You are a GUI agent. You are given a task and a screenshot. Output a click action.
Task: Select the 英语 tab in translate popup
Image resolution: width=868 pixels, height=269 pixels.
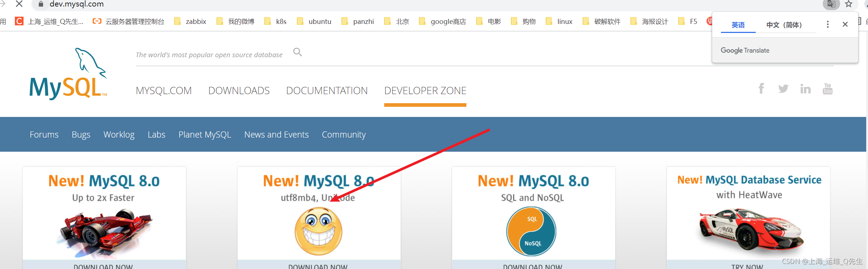(738, 25)
